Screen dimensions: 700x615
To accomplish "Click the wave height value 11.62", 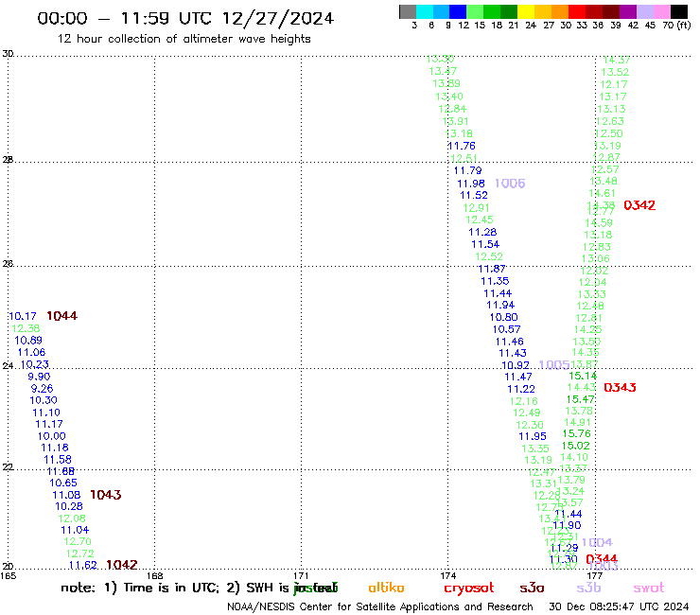I will point(82,566).
